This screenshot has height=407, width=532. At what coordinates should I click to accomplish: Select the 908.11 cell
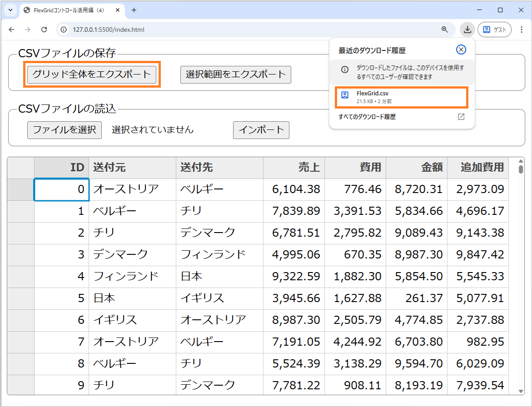coord(355,385)
